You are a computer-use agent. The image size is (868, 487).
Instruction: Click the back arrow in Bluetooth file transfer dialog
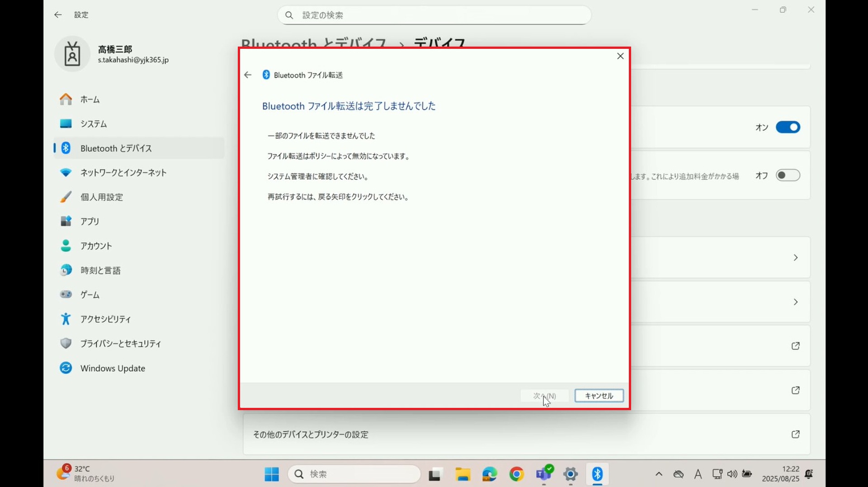click(x=248, y=75)
